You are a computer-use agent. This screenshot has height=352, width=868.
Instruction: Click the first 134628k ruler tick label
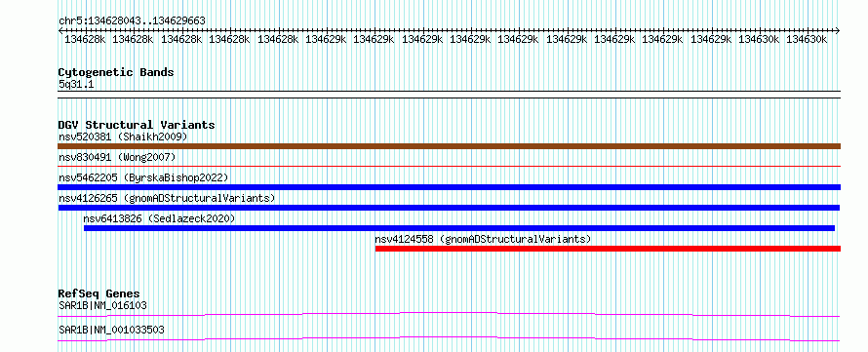coord(85,39)
